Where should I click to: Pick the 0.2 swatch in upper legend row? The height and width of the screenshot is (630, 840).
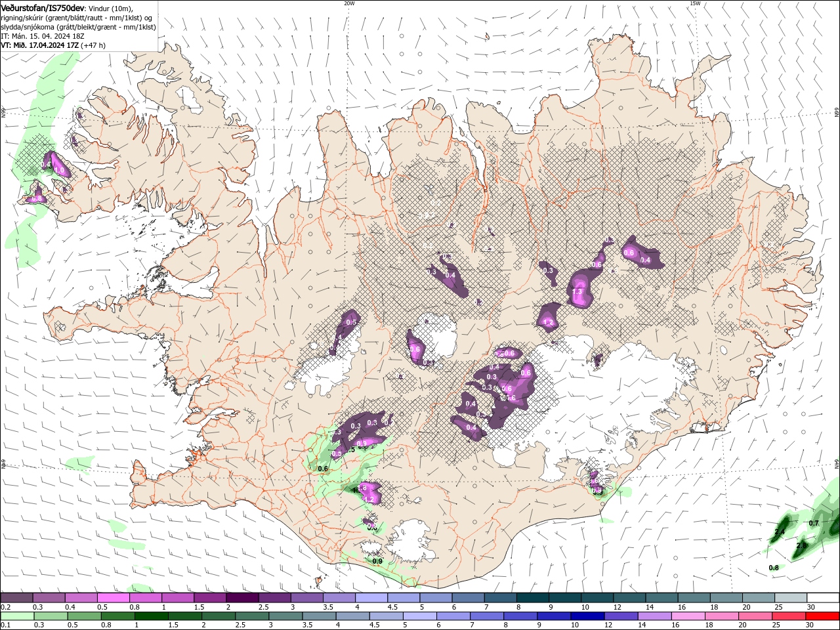[x=16, y=598]
